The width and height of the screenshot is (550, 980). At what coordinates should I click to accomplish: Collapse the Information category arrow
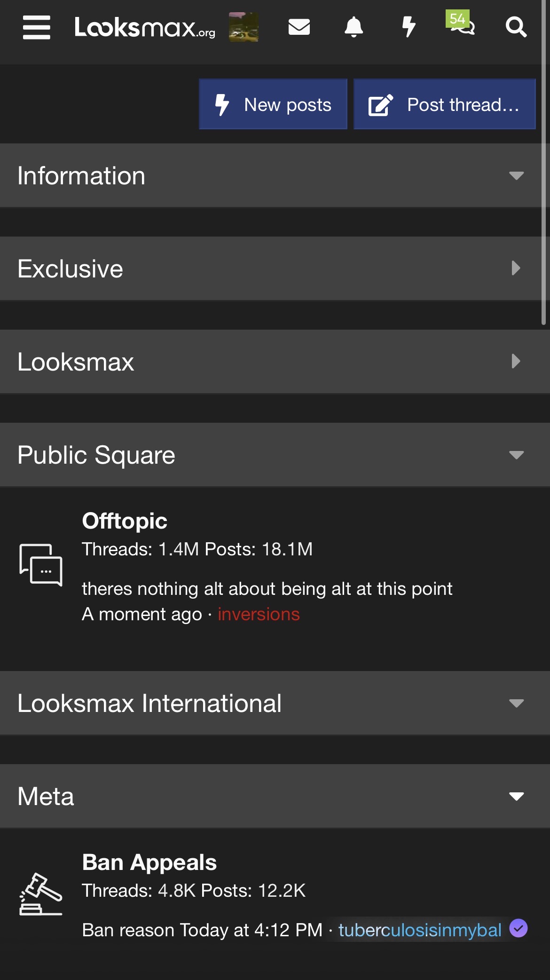point(516,176)
